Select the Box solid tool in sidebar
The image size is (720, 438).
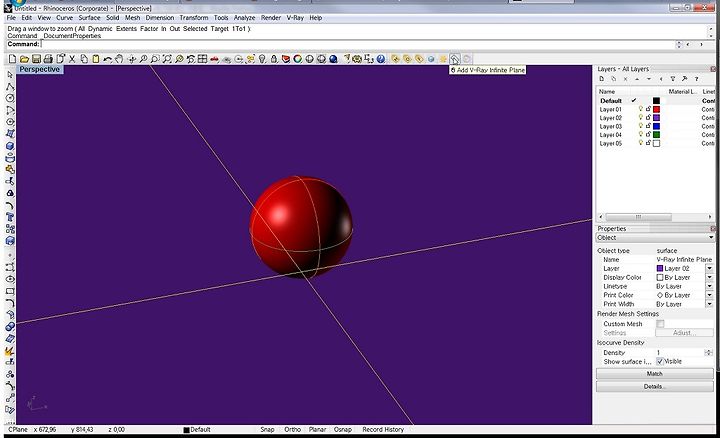(x=10, y=146)
